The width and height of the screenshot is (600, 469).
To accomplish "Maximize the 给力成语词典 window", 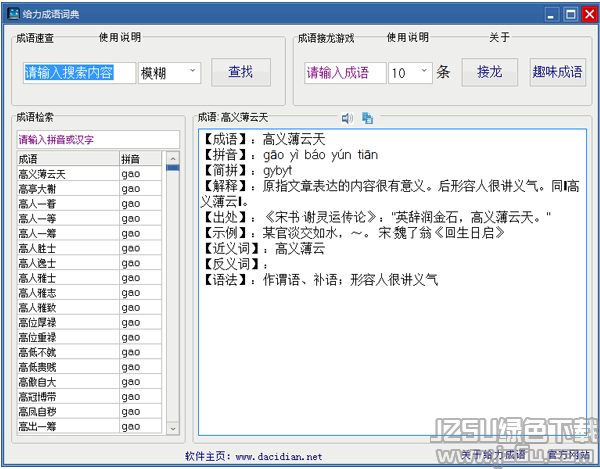I will (x=571, y=15).
